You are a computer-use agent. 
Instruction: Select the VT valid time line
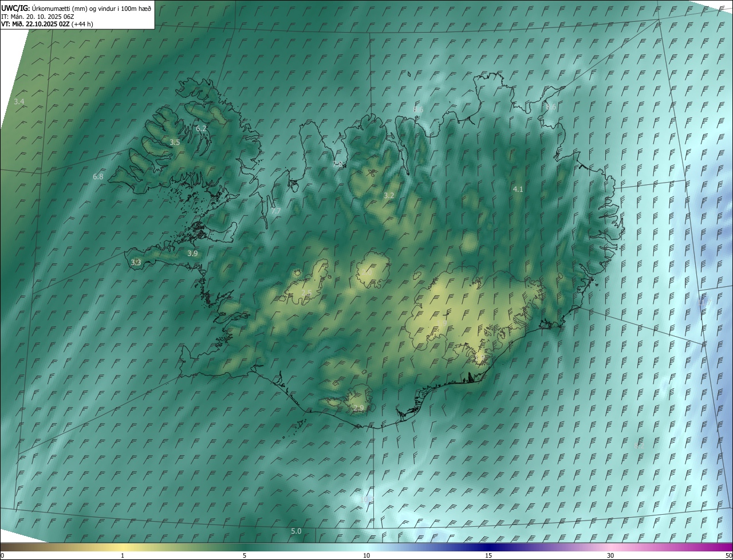(x=47, y=24)
